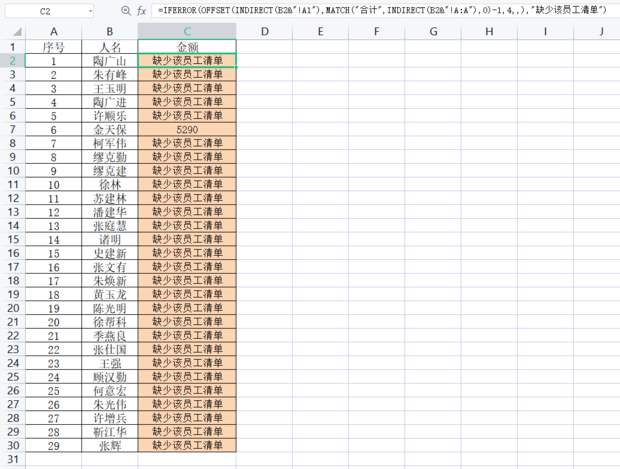This screenshot has width=620, height=469.
Task: Click the formula bar IFERROR formula text
Action: coord(382,11)
